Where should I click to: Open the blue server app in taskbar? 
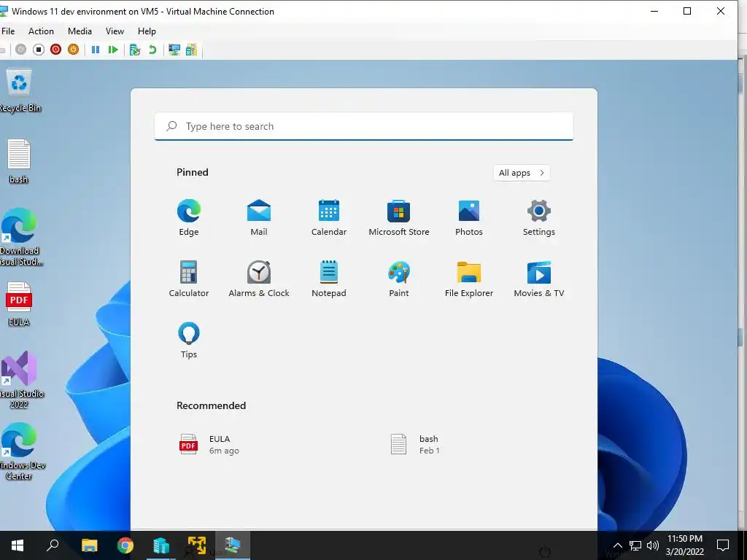[161, 545]
